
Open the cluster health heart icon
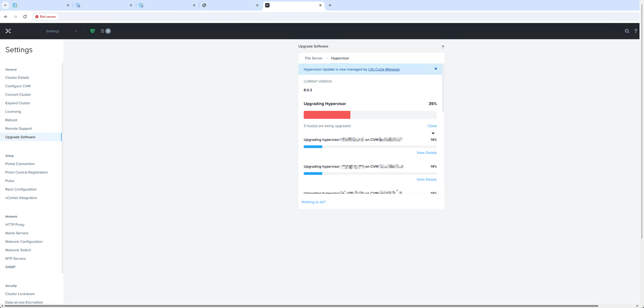[92, 31]
